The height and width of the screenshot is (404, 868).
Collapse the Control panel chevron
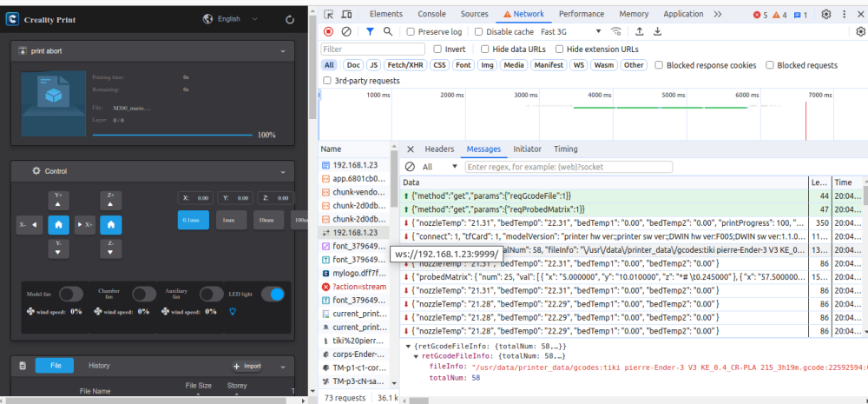coord(283,171)
